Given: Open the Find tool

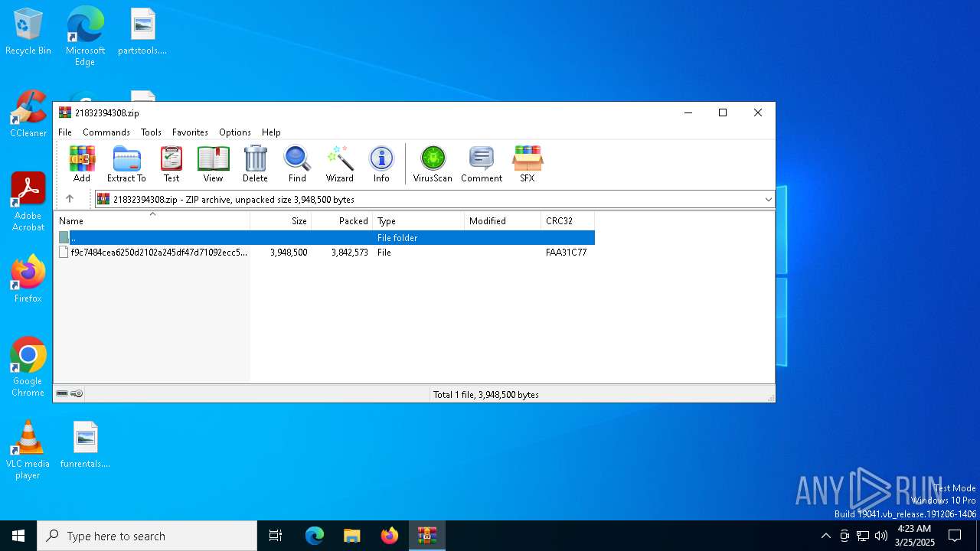Looking at the screenshot, I should (x=297, y=165).
